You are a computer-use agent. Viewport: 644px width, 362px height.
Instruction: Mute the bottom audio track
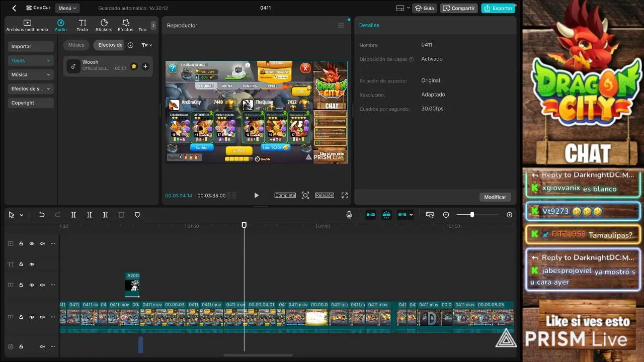click(x=42, y=346)
